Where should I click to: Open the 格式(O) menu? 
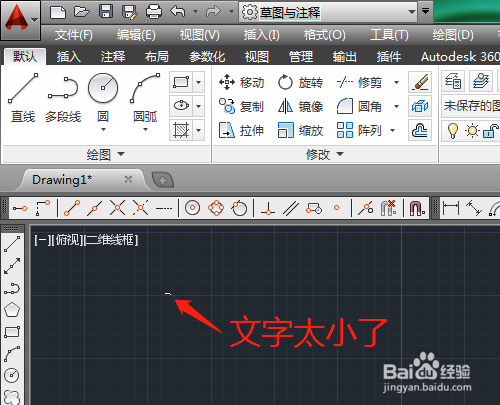325,35
